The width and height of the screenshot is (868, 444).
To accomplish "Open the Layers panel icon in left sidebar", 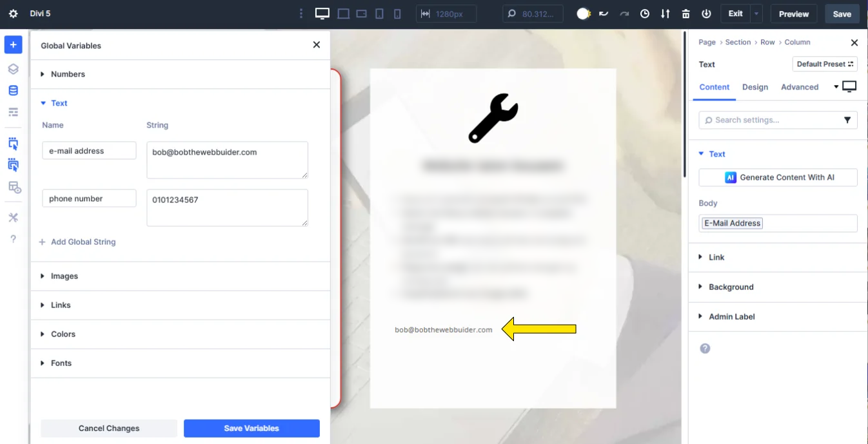I will 13,68.
